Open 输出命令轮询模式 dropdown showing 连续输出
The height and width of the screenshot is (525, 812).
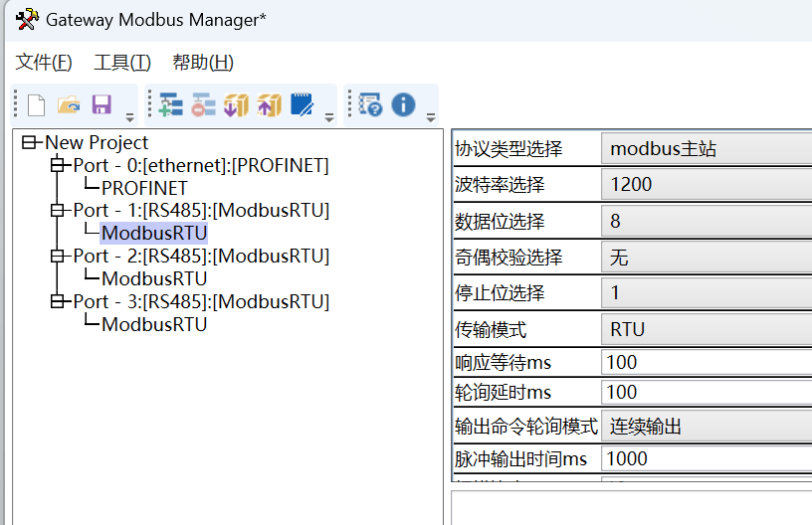coord(707,427)
